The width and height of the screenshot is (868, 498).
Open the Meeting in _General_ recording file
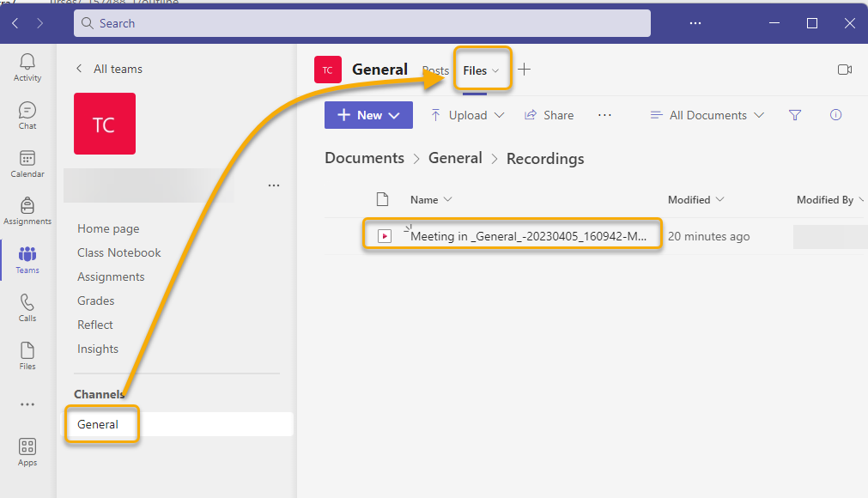[528, 236]
